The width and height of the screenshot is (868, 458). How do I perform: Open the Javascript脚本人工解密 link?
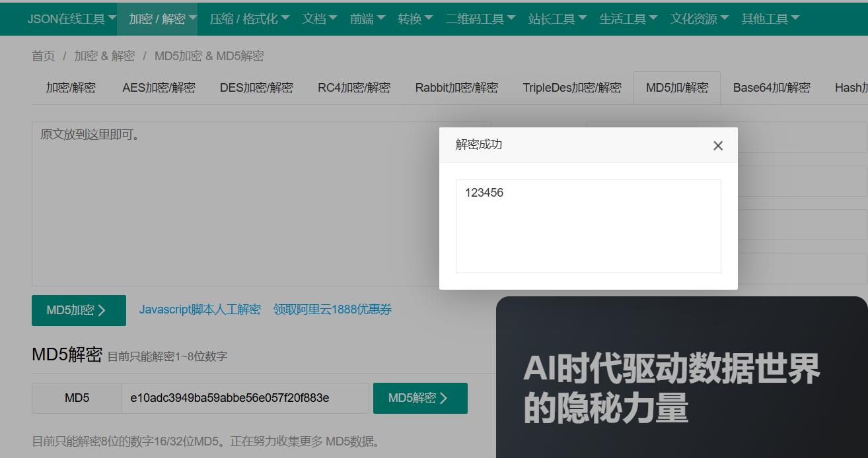(x=200, y=310)
